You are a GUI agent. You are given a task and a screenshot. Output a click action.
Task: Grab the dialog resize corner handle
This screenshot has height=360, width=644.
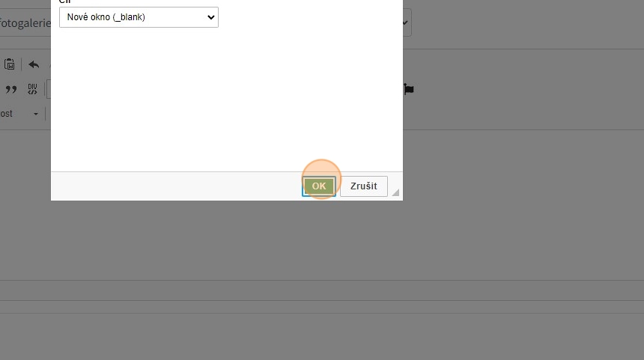[395, 192]
